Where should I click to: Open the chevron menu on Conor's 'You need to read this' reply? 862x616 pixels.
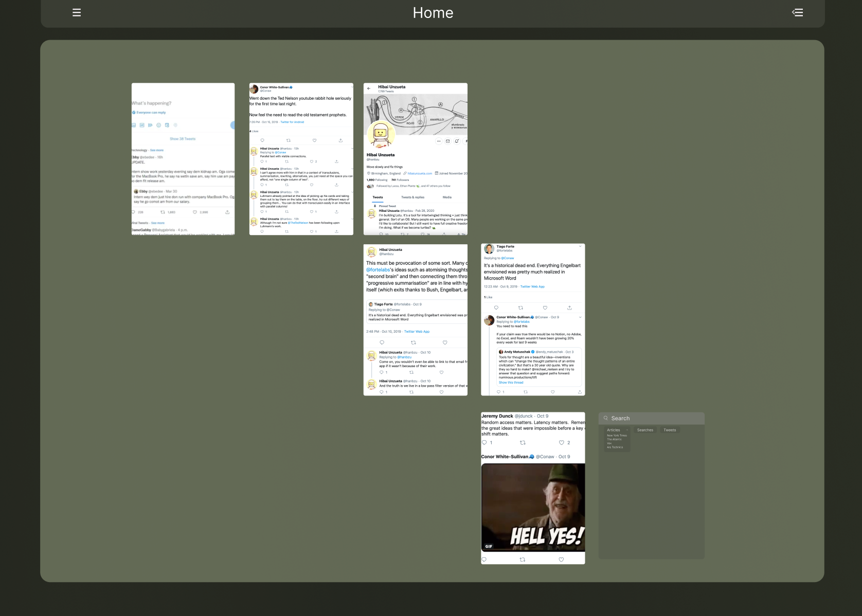click(x=580, y=317)
